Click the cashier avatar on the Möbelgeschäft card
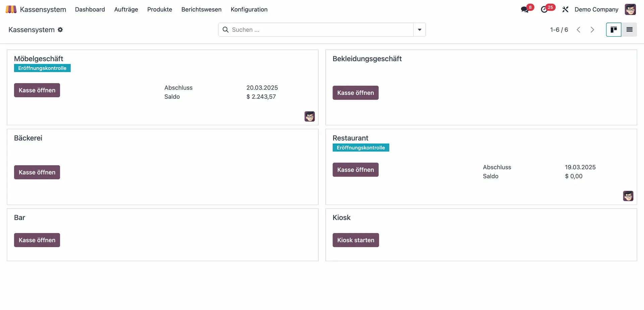This screenshot has width=644, height=310. (310, 116)
